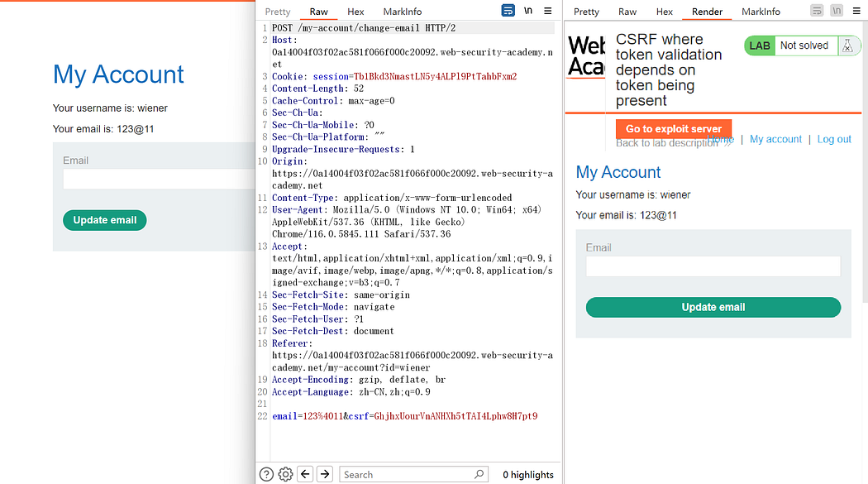Open response panel hamburger menu
868x484 pixels.
tap(857, 11)
